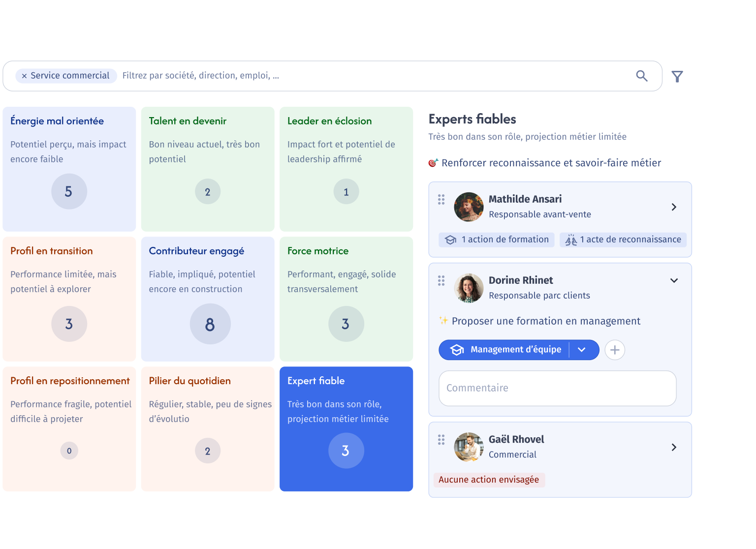Screen dimensions: 756x549
Task: Click the Responsable avant-vente job title
Action: (x=540, y=214)
